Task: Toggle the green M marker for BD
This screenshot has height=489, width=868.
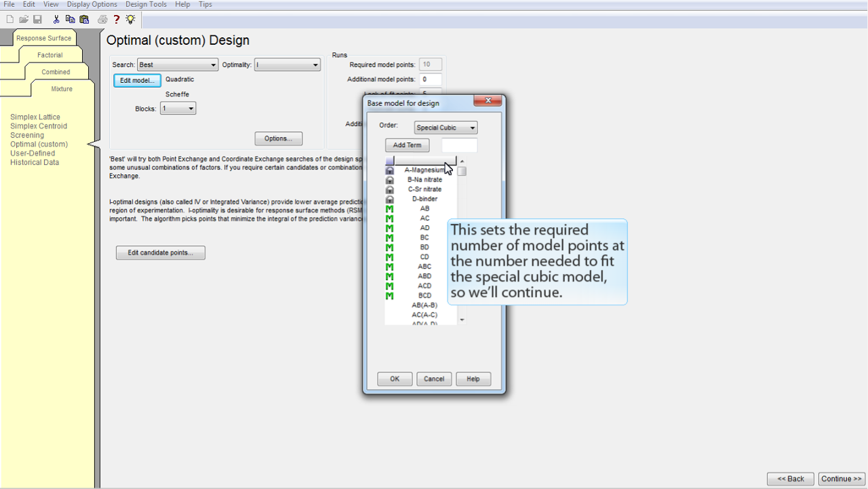Action: [390, 248]
